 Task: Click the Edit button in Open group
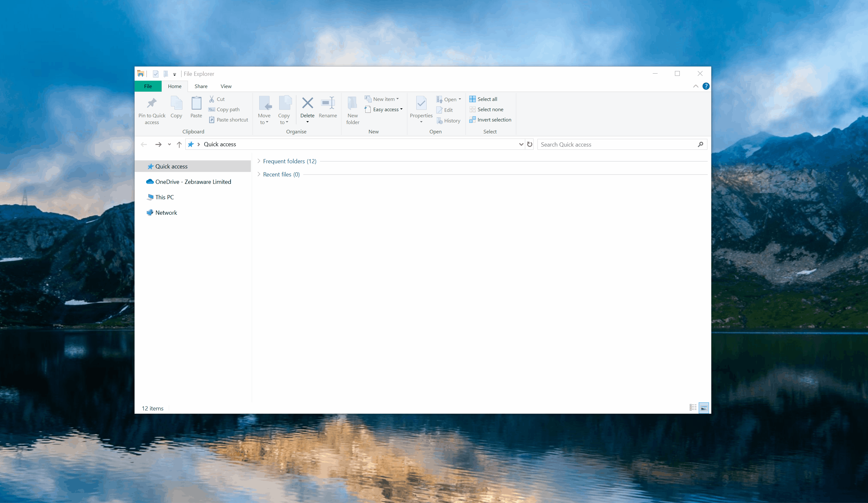(444, 110)
